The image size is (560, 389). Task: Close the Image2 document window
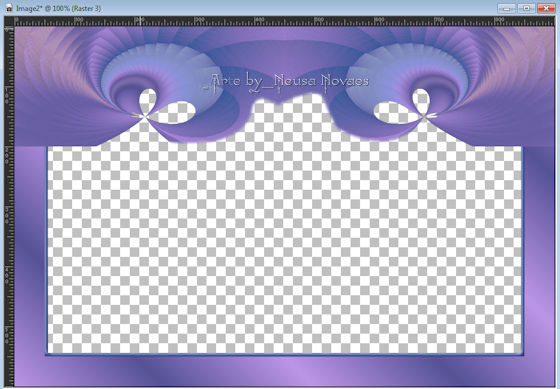(546, 8)
